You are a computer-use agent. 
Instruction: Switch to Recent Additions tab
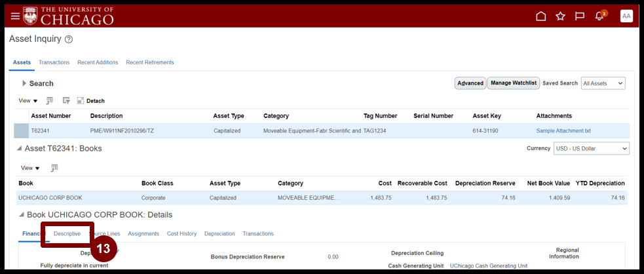pos(98,62)
